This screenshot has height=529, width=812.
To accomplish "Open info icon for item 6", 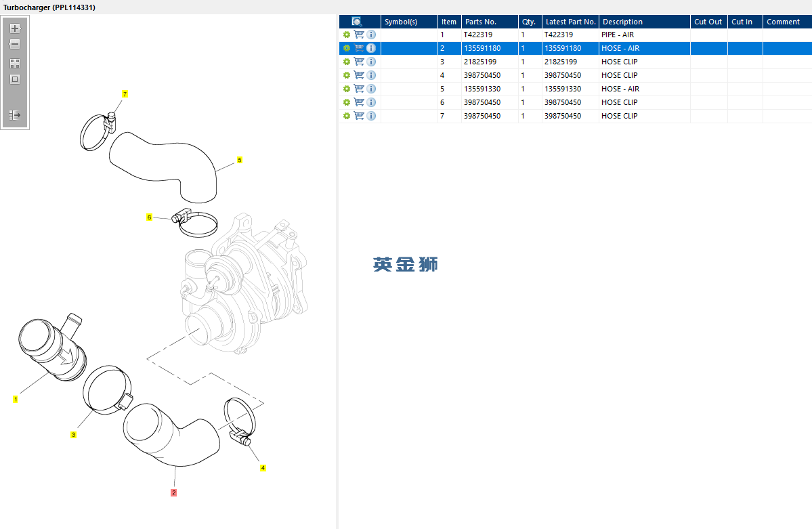I will tap(371, 102).
